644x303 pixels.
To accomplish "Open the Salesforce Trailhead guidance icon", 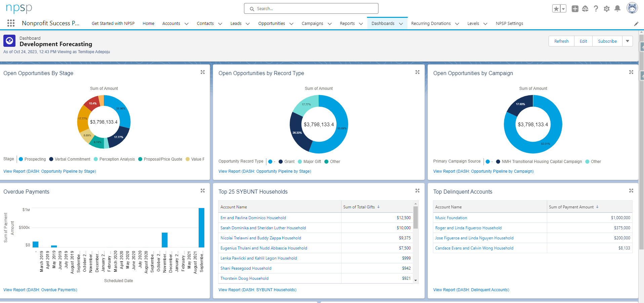I will pos(585,9).
